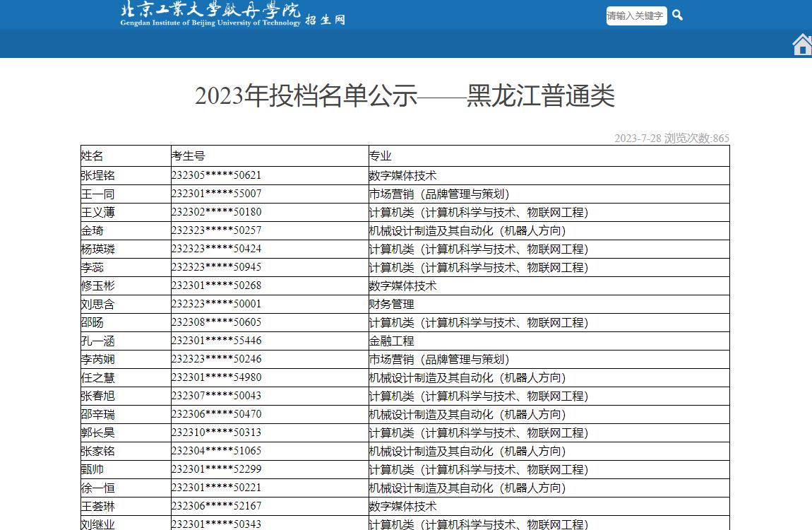Select exam number 232323*****50246
The height and width of the screenshot is (530, 812).
pos(217,359)
